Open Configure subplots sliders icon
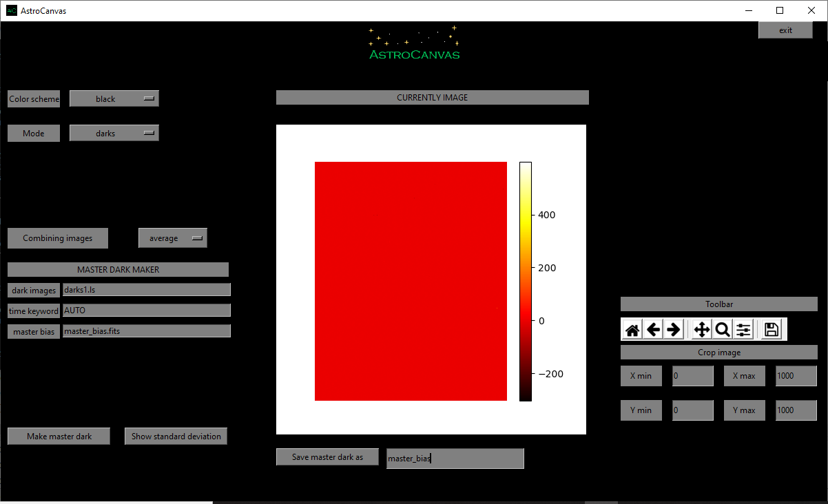 pos(743,330)
